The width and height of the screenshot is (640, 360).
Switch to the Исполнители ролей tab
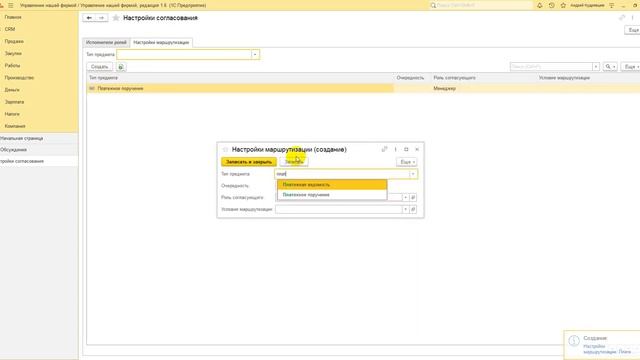click(x=106, y=42)
